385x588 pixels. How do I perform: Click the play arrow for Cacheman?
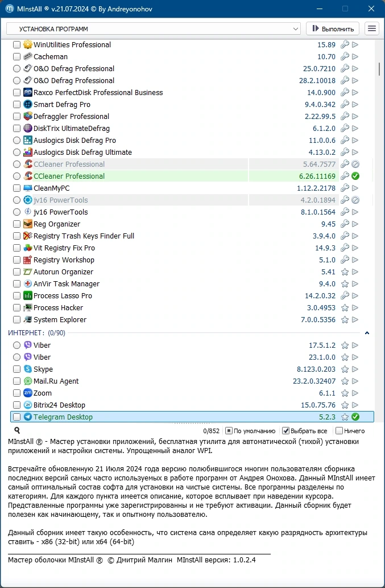pyautogui.click(x=355, y=56)
